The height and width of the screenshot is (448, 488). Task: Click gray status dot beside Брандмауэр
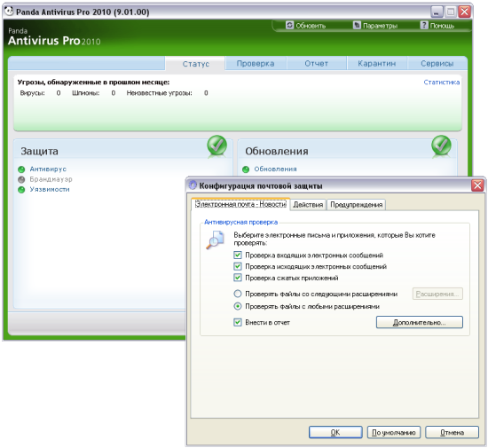tap(21, 179)
